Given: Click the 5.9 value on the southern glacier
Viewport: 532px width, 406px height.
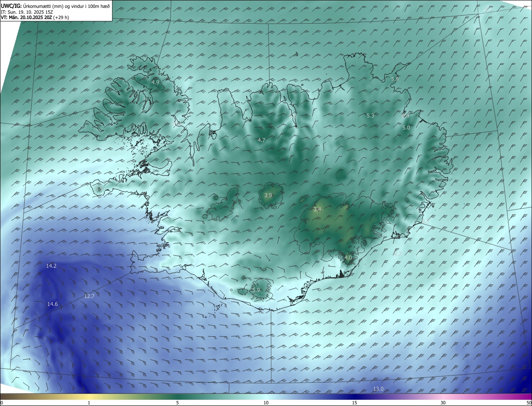Looking at the screenshot, I should pos(256,290).
